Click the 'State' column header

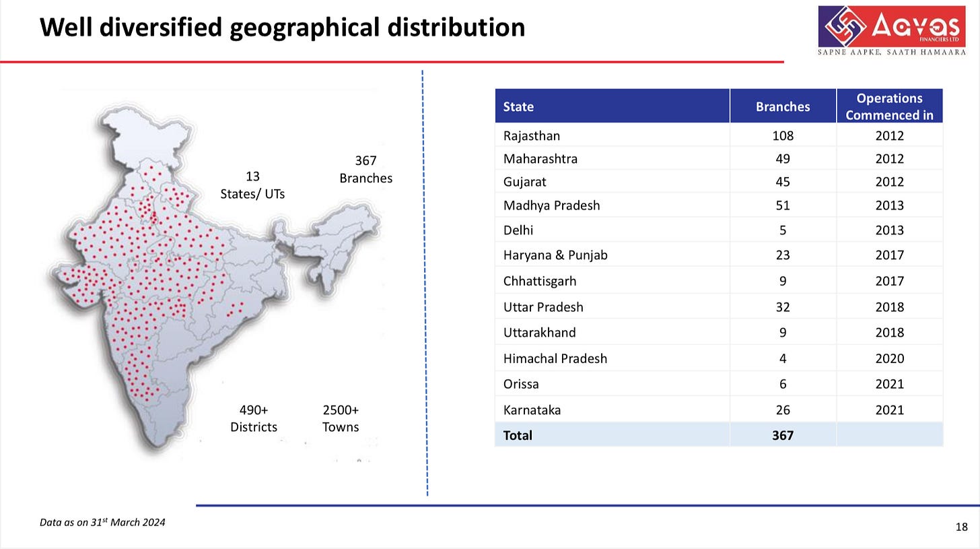(x=612, y=106)
